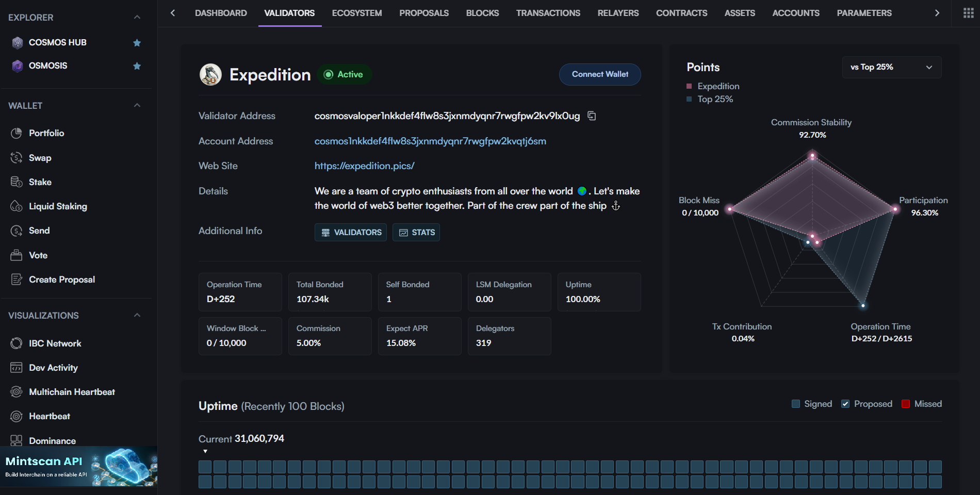Copy the validator address
This screenshot has height=495, width=980.
[x=592, y=116]
